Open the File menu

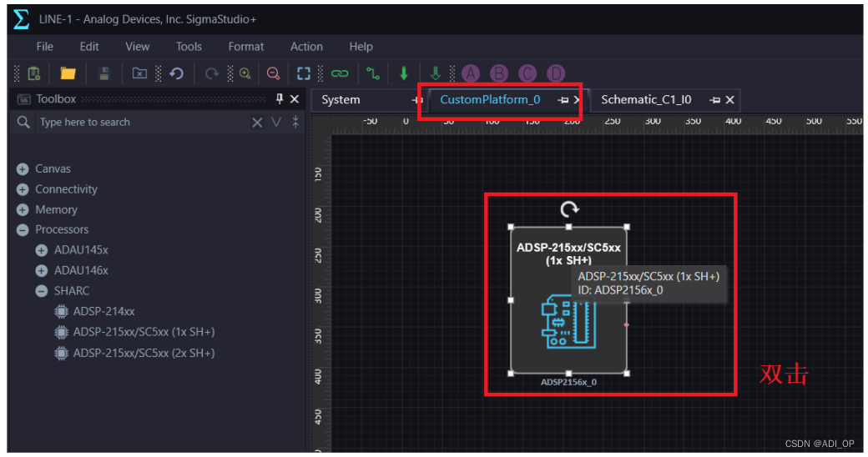click(x=45, y=47)
